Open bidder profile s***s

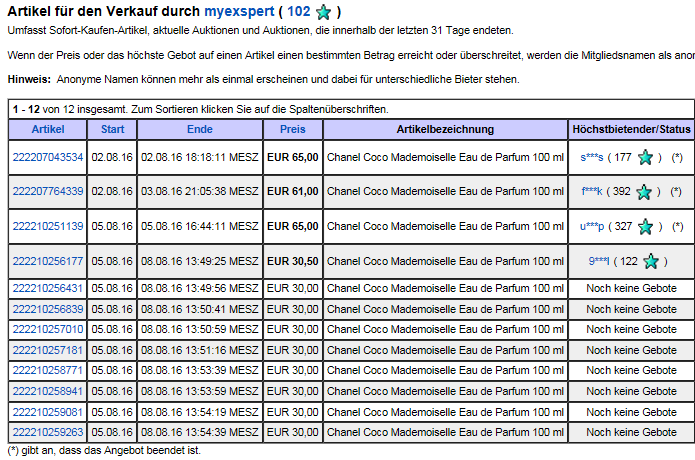[x=592, y=157]
